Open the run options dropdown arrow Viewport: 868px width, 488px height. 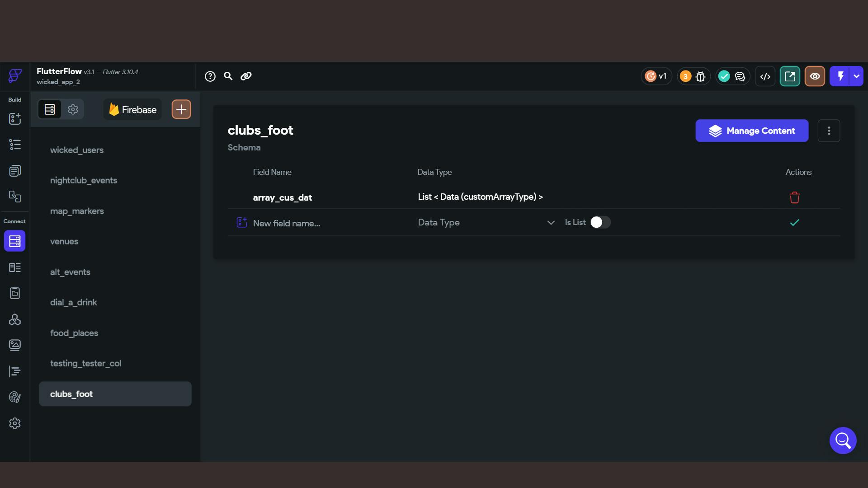tap(856, 76)
